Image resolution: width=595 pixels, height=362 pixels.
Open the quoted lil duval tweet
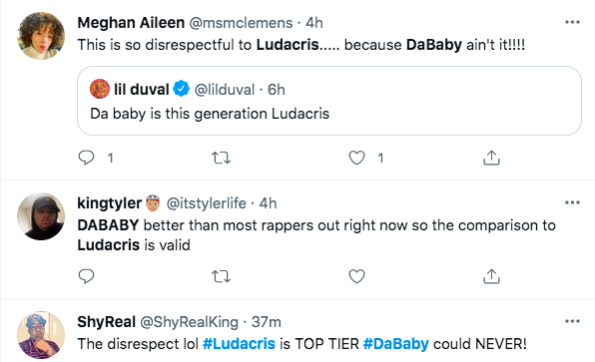pos(329,101)
